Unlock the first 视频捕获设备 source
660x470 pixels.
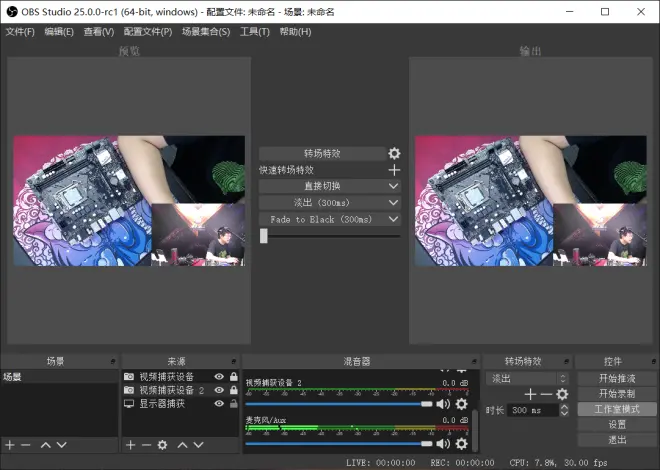click(234, 376)
